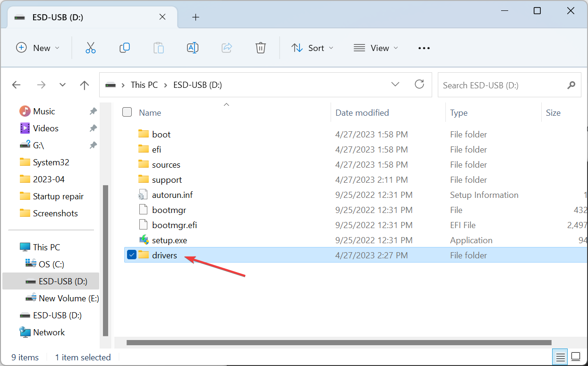
Task: Click the navigation pane vertical scrollbar
Action: click(106, 260)
